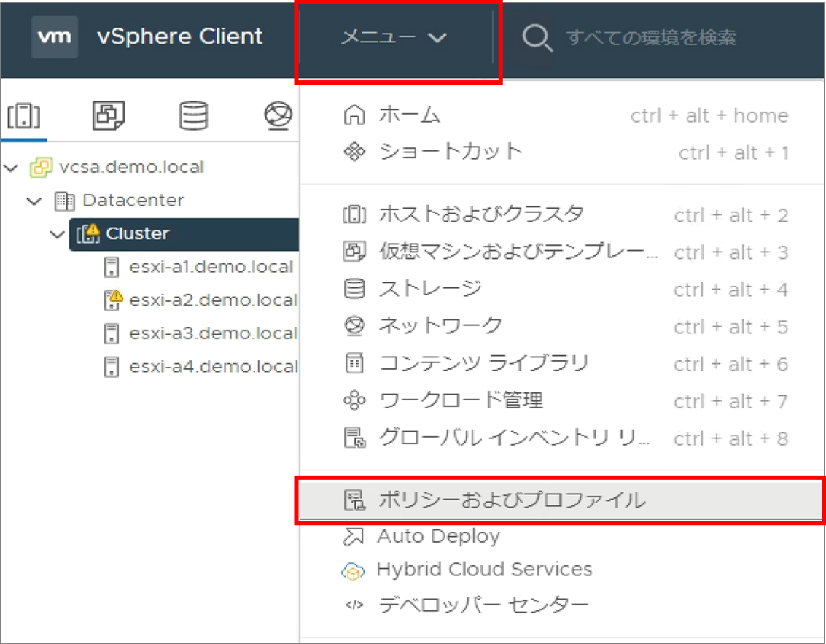Click the shortcuts diamond icon
The width and height of the screenshot is (826, 644).
coord(354,152)
